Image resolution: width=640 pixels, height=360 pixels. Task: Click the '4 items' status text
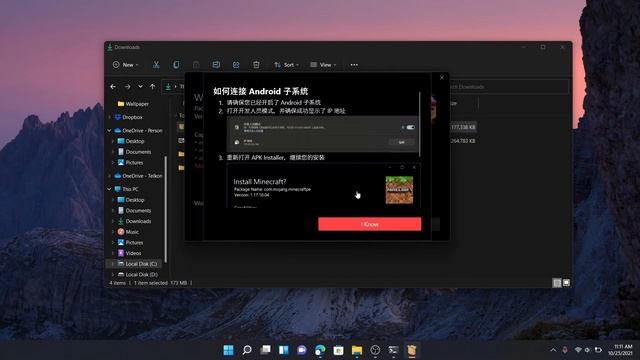117,283
